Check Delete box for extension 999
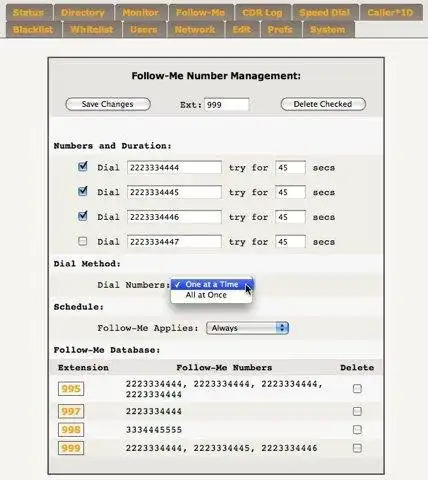This screenshot has width=428, height=480. [357, 448]
